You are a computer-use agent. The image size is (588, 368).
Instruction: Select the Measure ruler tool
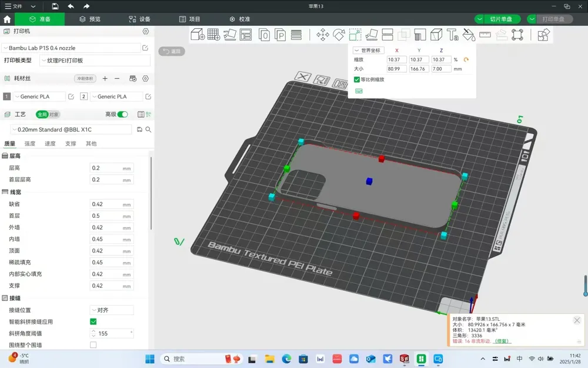(485, 35)
